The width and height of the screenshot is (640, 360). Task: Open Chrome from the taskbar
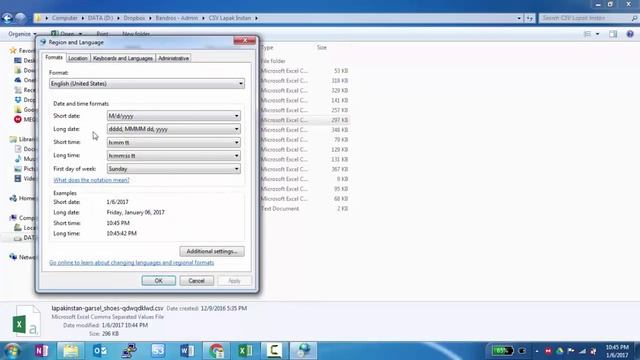[x=216, y=351]
